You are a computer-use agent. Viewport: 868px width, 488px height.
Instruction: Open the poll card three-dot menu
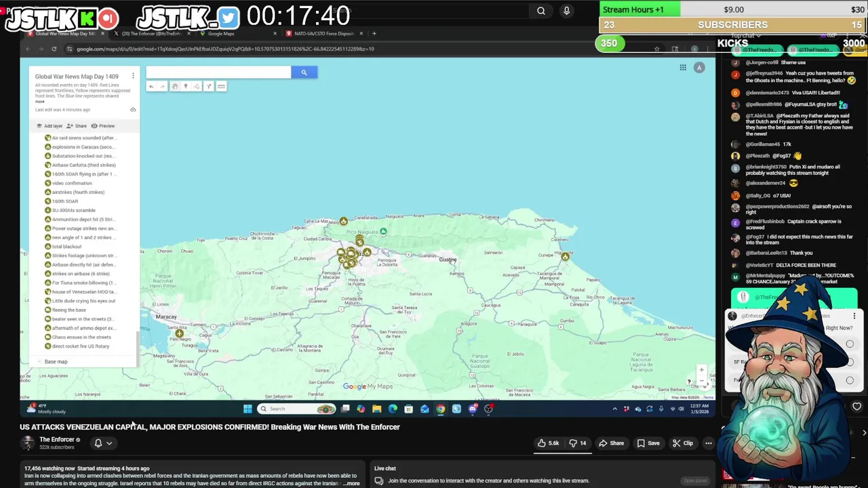[x=854, y=316]
